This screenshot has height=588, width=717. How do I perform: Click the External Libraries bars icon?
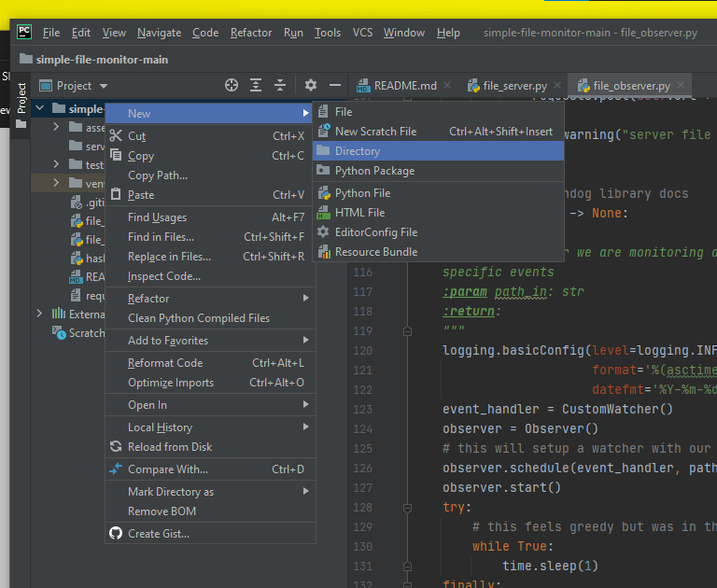pos(59,314)
